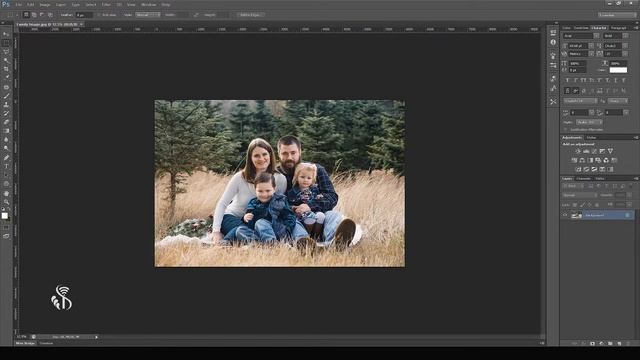Add a Black & White adjustment

(590, 160)
